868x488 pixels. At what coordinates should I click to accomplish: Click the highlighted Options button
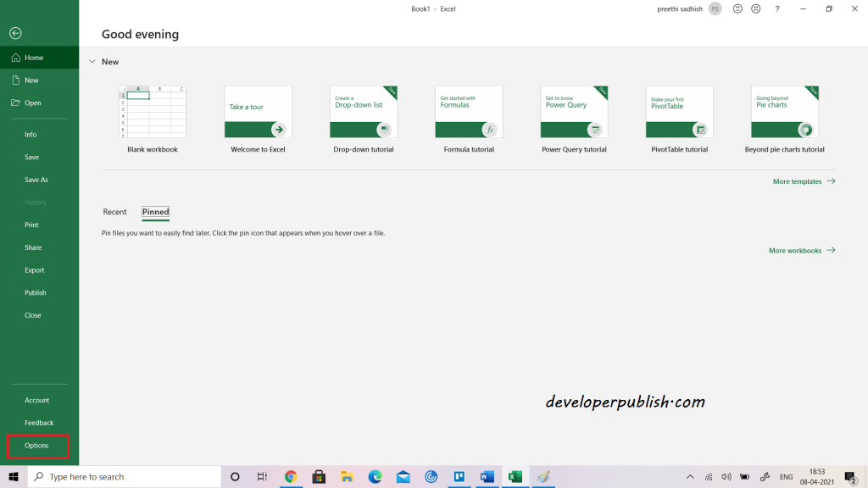(37, 445)
